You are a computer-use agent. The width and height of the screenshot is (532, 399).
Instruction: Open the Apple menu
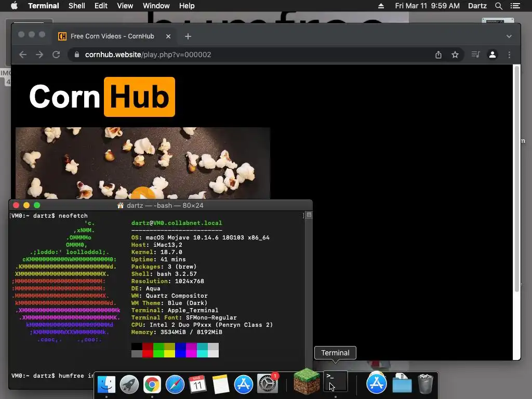coord(14,6)
